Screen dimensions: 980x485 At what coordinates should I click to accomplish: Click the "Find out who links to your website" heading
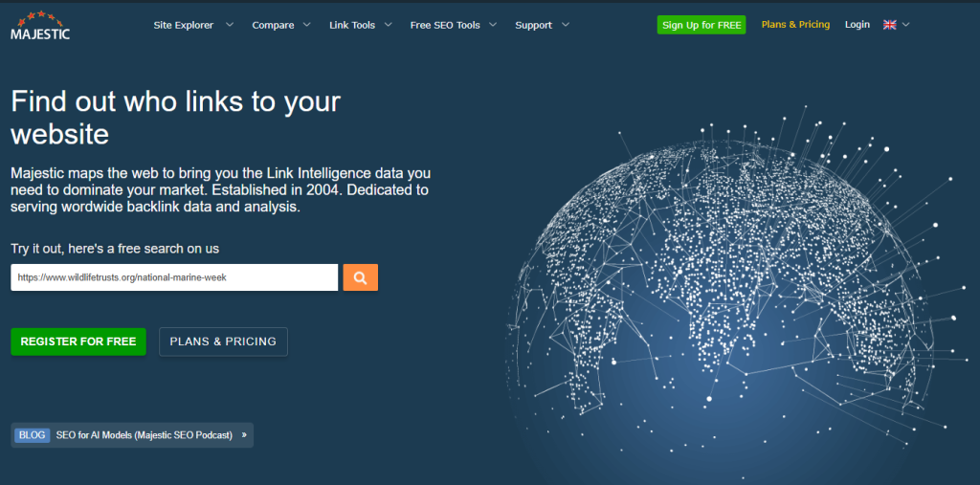pyautogui.click(x=176, y=118)
